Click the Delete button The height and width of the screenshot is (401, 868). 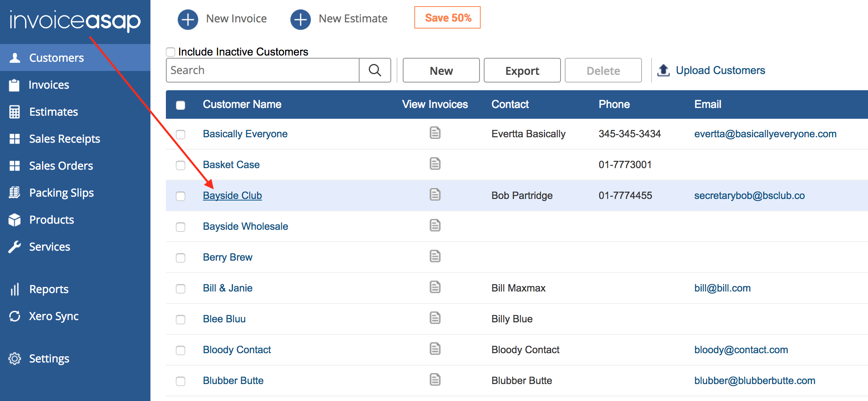(603, 70)
